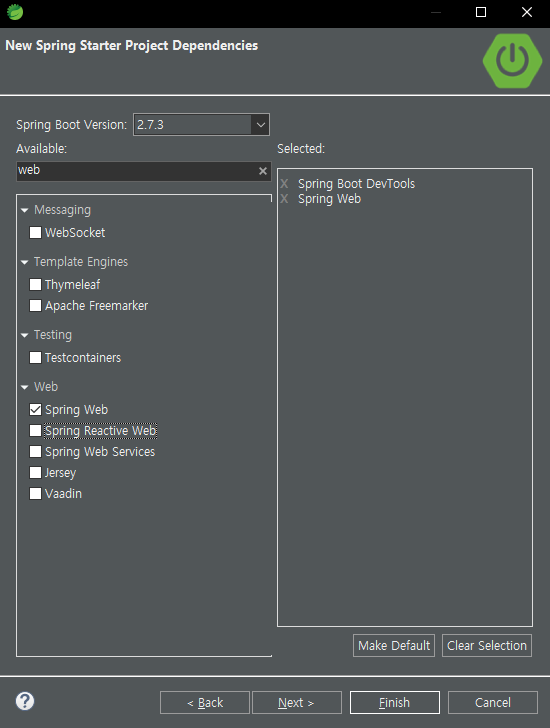
Task: Close the dialog window
Action: (527, 12)
